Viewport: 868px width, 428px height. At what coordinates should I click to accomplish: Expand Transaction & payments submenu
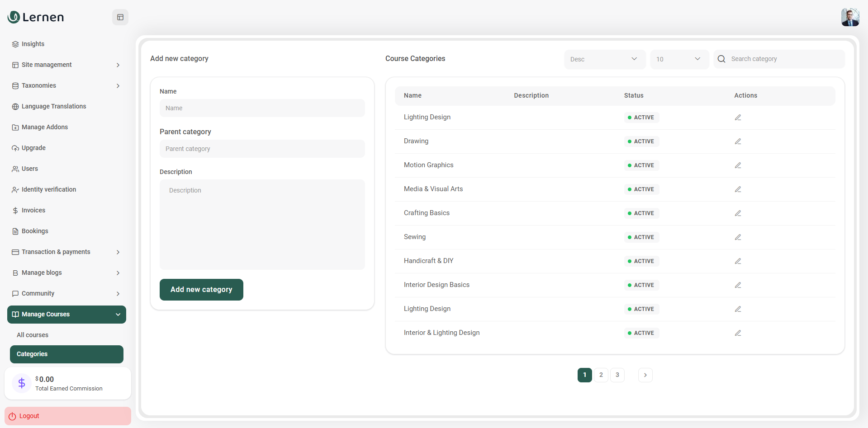pos(66,252)
